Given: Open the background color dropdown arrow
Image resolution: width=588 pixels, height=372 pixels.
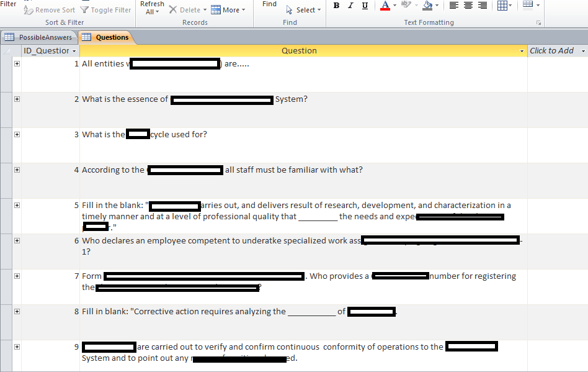Looking at the screenshot, I should [x=437, y=6].
